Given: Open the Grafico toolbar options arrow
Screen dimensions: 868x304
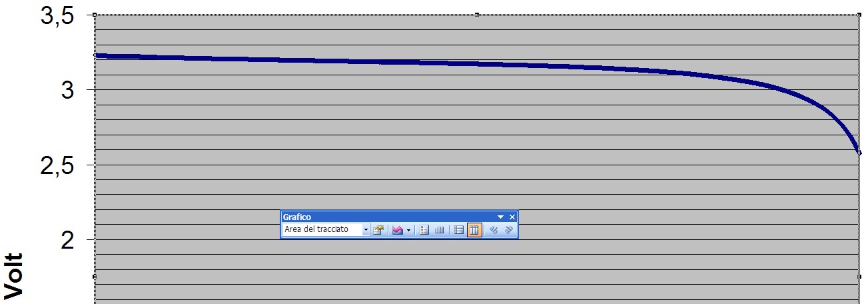Looking at the screenshot, I should pyautogui.click(x=501, y=217).
